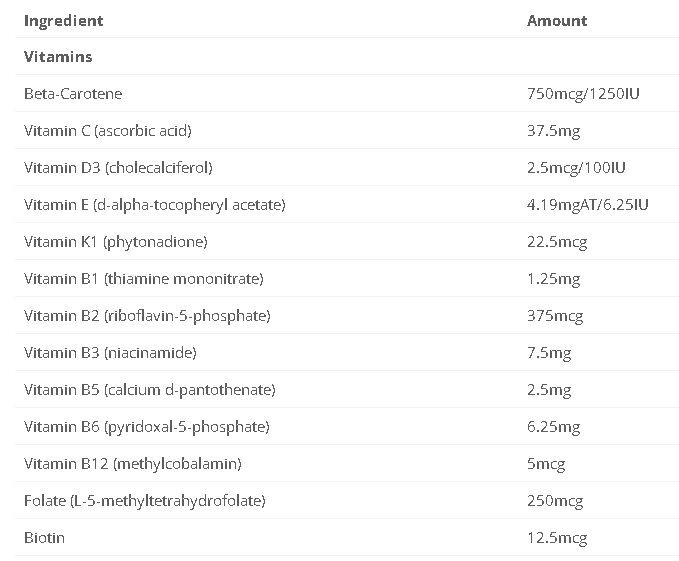Click the Beta-Carotene ingredient row
The width and height of the screenshot is (679, 561).
[x=73, y=94]
